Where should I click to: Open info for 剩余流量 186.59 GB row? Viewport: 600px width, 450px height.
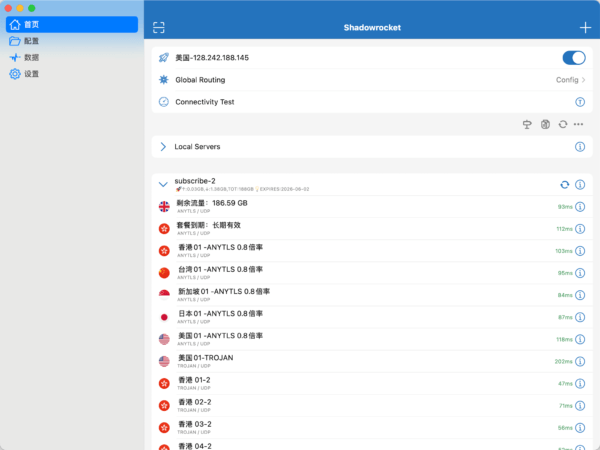click(x=580, y=207)
